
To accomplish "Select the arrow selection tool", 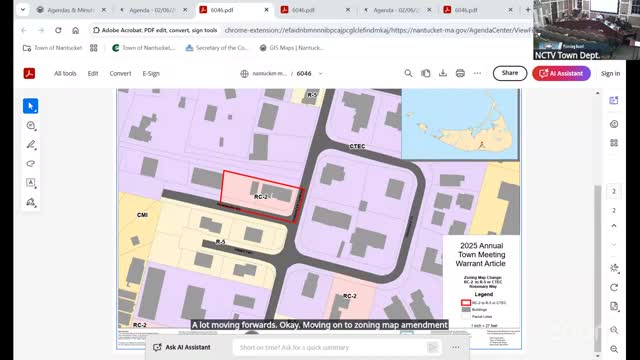I will tap(31, 106).
